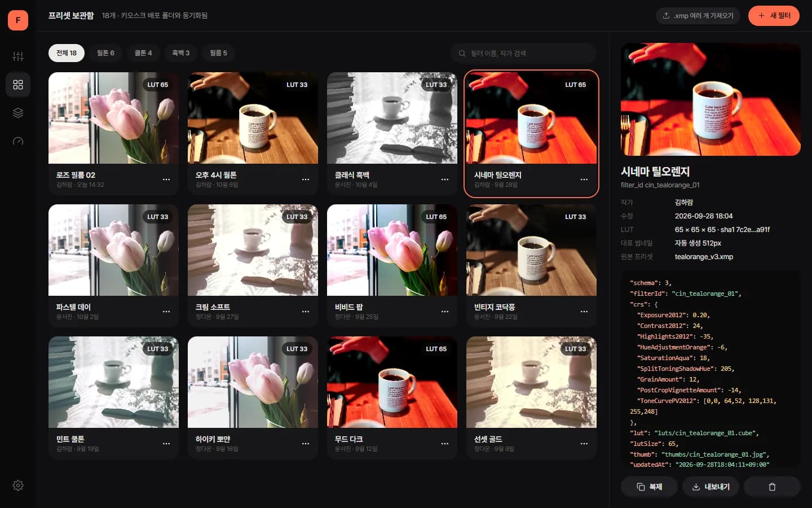Screen dimensions: 812x508
Task: Select the 빈티지 코닥풍 preset thumbnail
Action: pos(531,250)
